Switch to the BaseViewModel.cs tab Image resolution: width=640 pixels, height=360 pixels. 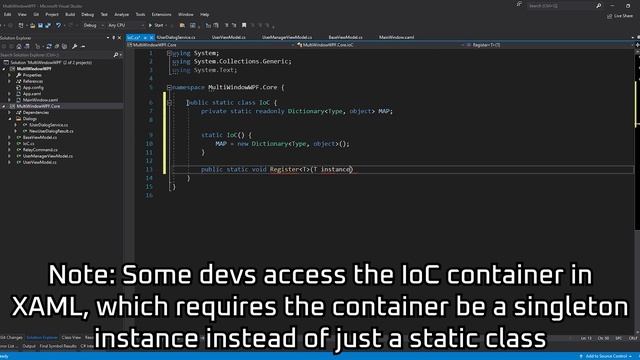coord(345,37)
